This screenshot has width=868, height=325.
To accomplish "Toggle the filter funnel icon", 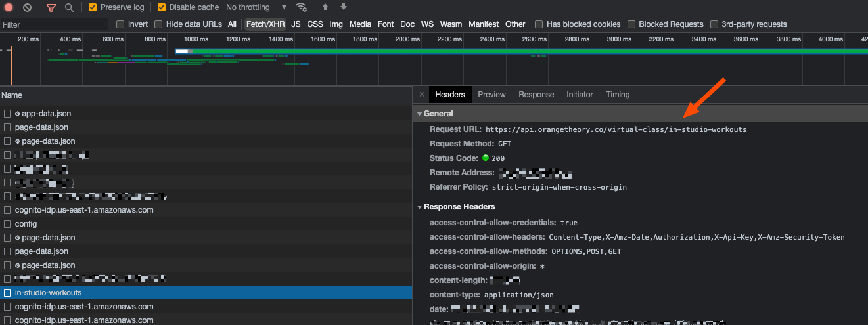I will coord(51,7).
